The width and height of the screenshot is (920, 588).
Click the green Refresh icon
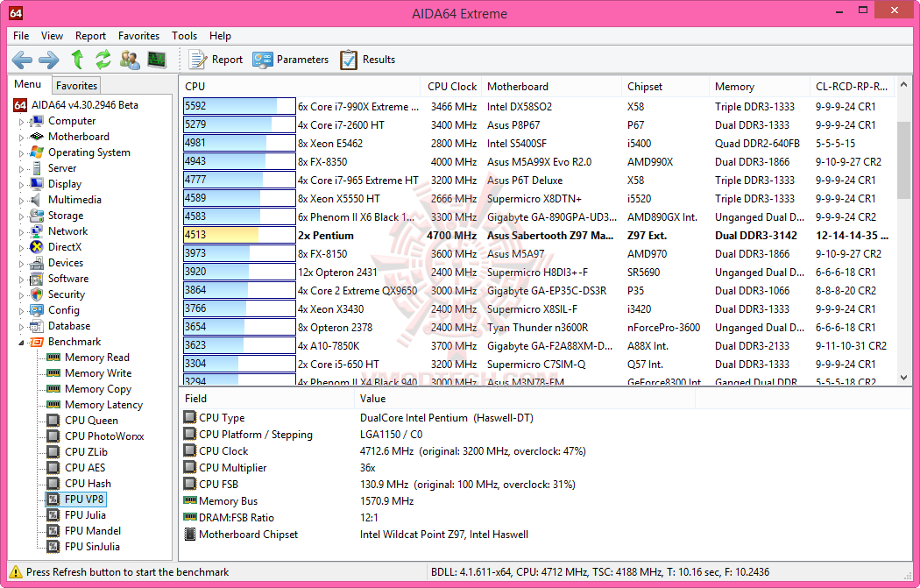103,60
